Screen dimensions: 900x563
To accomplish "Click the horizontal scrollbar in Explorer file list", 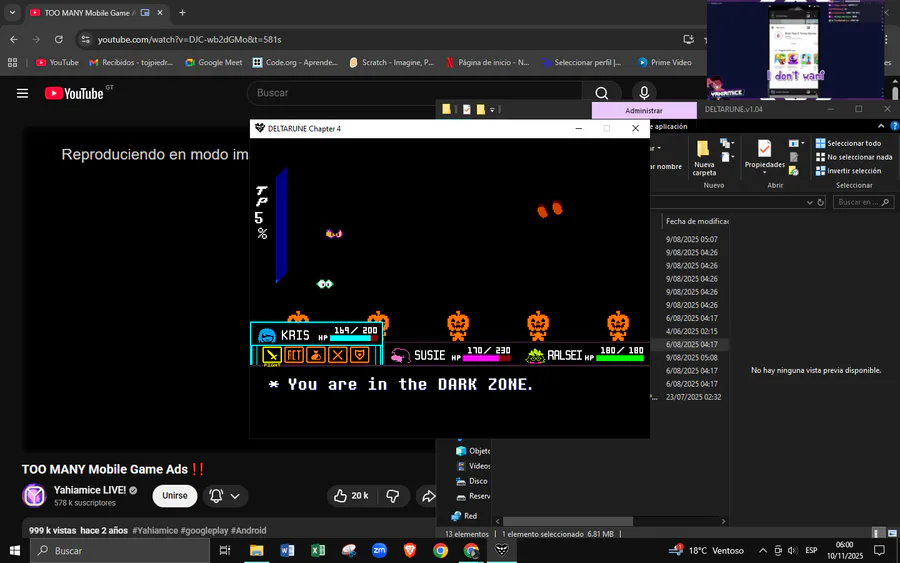I will tap(568, 521).
